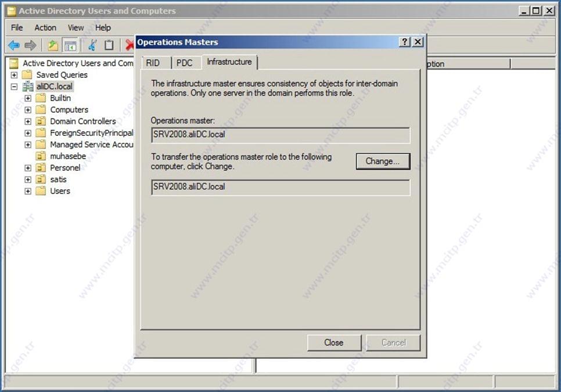561x392 pixels.
Task: Click the muhasebe OU icon
Action: 41,156
